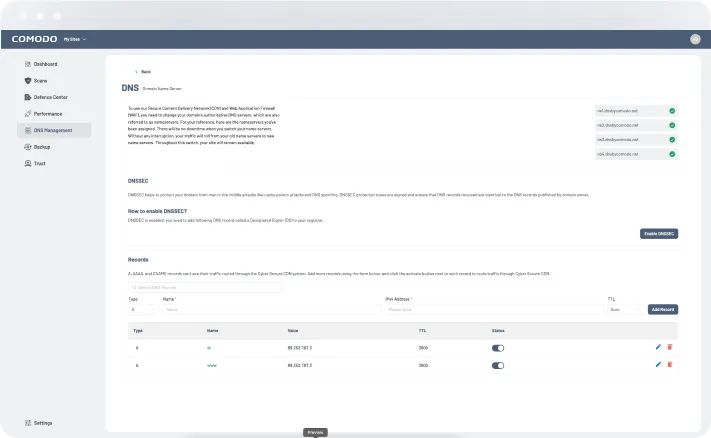The width and height of the screenshot is (711, 438).
Task: Click the Dashboard icon in the sidebar
Action: (x=27, y=64)
